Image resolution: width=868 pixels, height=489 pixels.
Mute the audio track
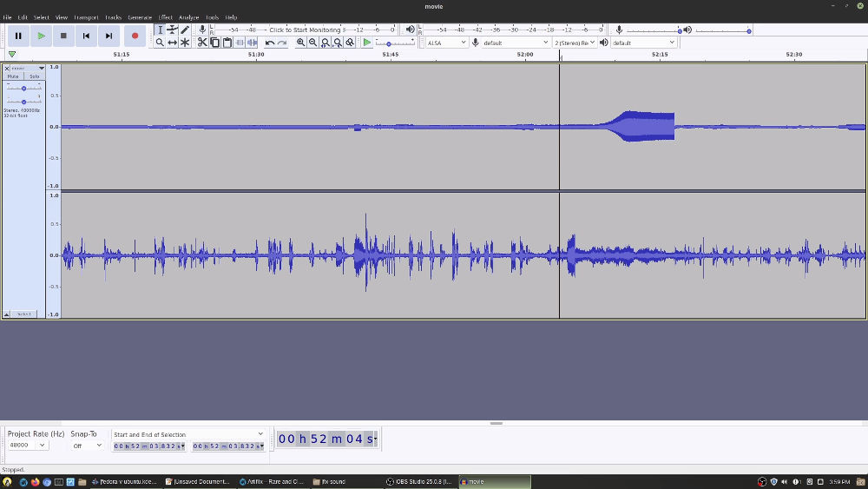13,76
